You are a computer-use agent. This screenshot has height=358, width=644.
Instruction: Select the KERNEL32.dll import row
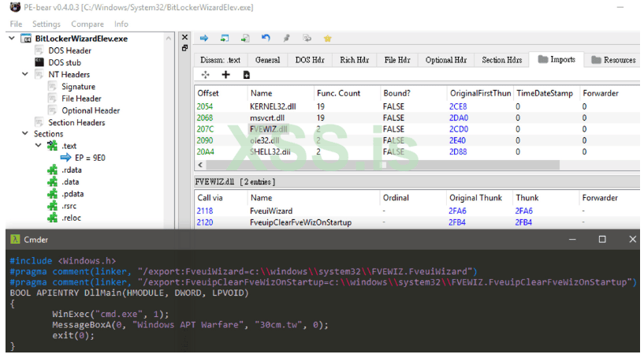coord(273,106)
